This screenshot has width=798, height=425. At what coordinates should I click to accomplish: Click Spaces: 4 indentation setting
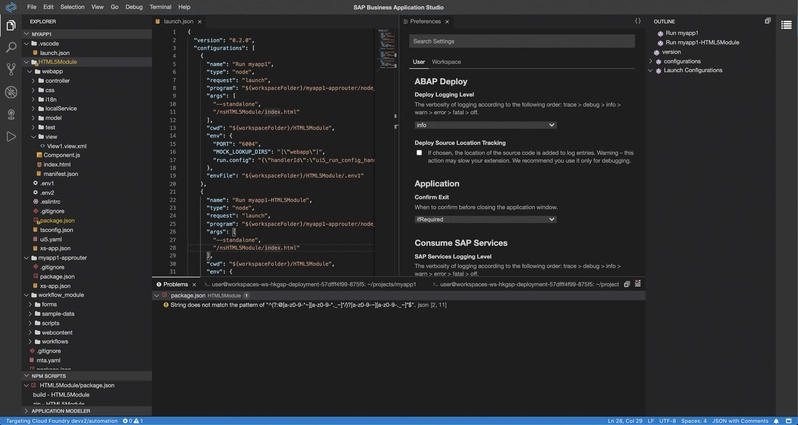coord(694,421)
